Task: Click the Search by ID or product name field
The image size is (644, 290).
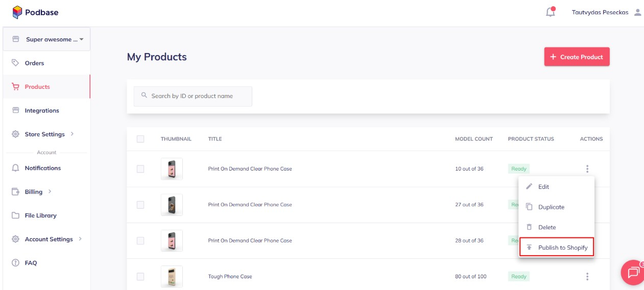Action: coord(193,96)
